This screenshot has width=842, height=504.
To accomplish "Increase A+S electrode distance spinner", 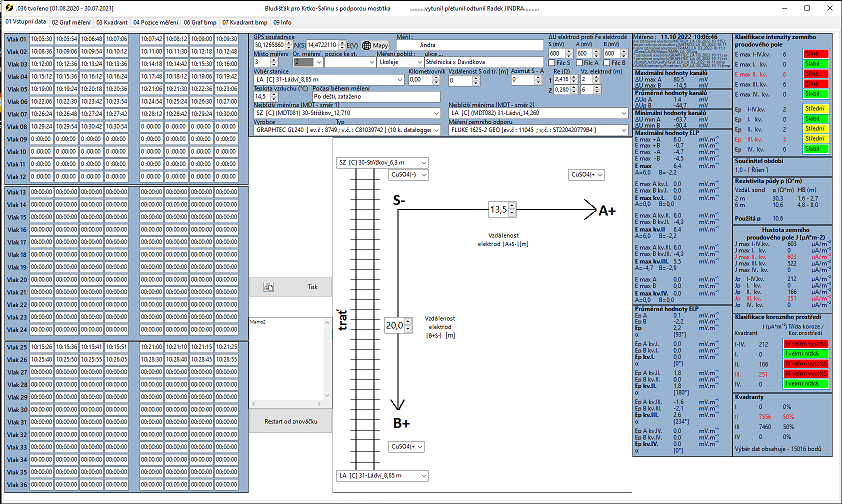I will [x=513, y=206].
